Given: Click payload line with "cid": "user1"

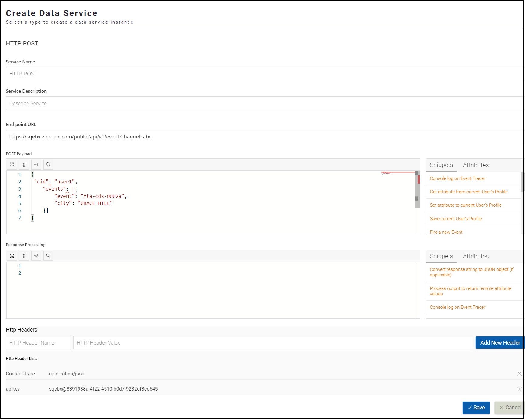Looking at the screenshot, I should [55, 182].
